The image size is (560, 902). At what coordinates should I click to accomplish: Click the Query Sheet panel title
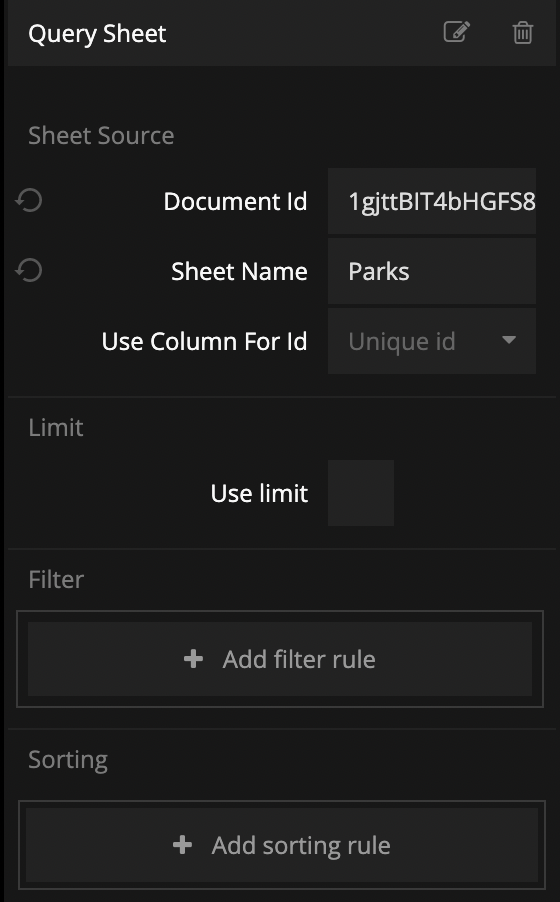tap(97, 34)
